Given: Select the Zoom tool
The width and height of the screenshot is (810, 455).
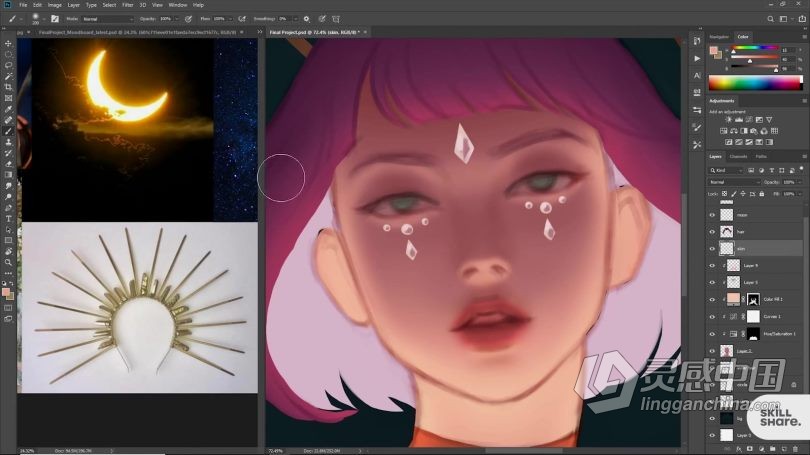Looking at the screenshot, I should coord(8,262).
